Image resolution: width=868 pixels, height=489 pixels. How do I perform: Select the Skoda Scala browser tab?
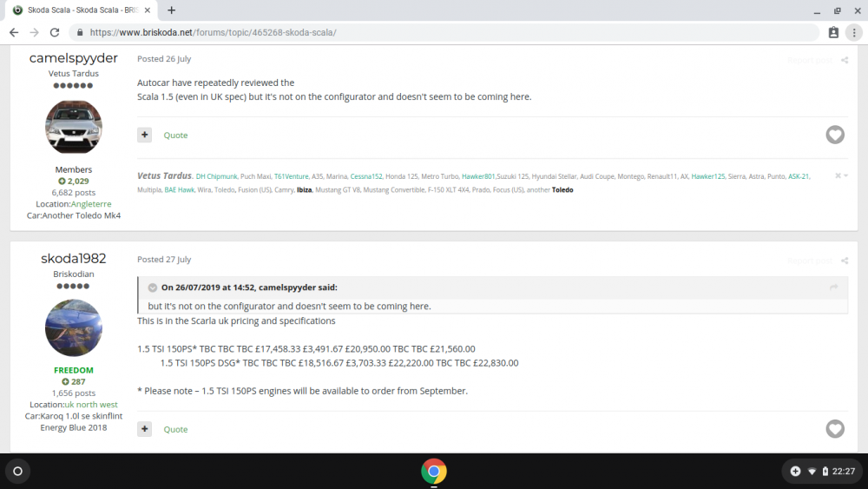[x=82, y=10]
